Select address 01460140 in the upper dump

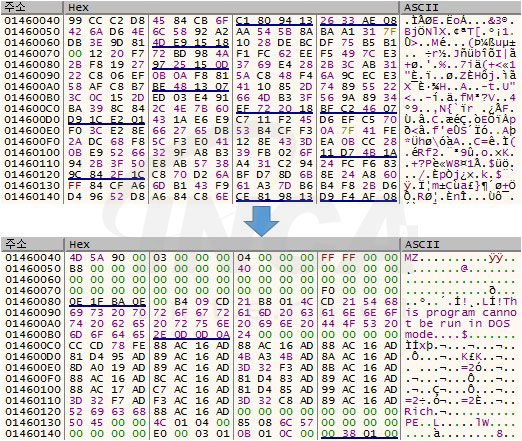32,197
